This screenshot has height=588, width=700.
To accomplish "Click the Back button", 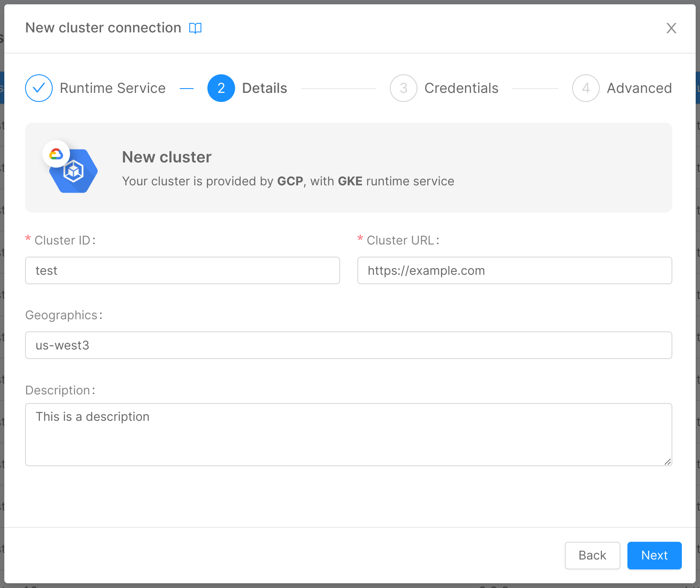I will (x=592, y=556).
